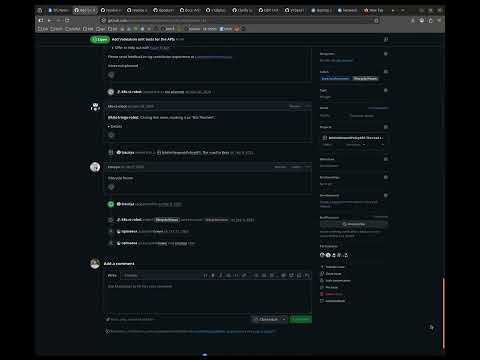Open the Development gear settings
Viewport: 480px width, 360px height.
[386, 195]
